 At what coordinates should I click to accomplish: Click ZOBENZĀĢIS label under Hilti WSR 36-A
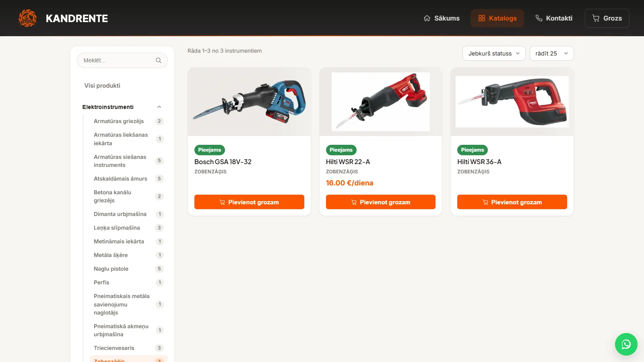point(473,172)
